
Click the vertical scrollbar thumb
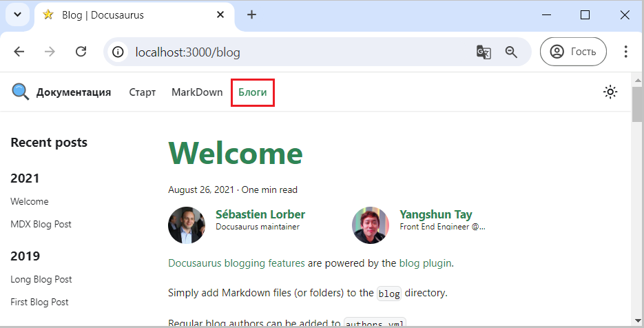coord(637,105)
